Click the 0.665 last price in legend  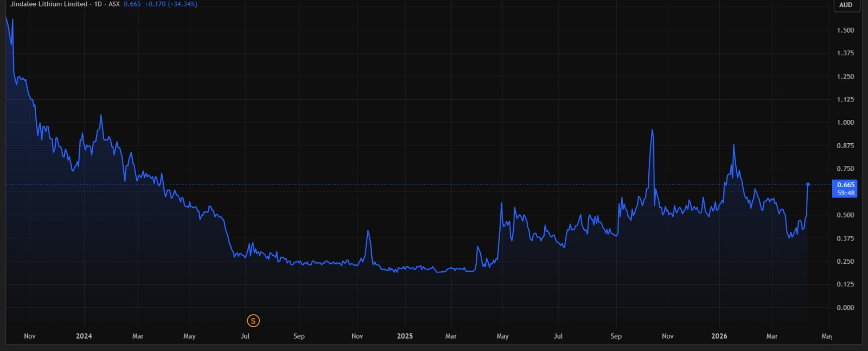click(x=132, y=4)
